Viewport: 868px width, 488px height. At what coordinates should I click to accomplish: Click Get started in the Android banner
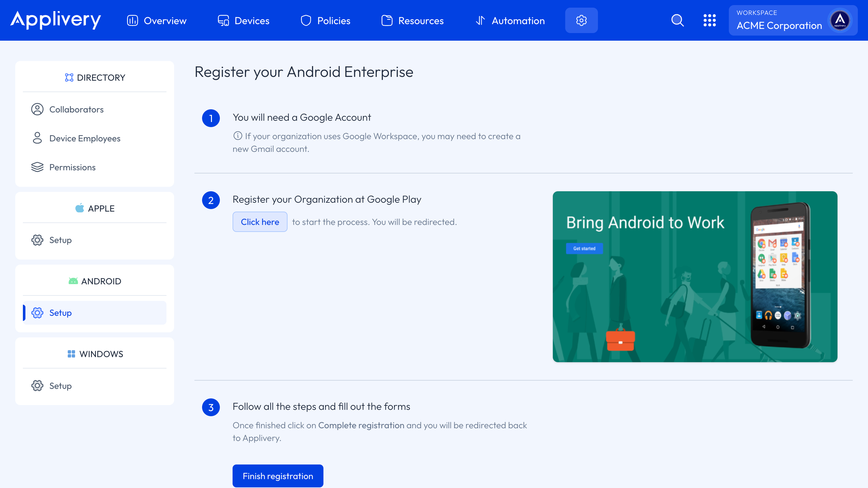584,248
